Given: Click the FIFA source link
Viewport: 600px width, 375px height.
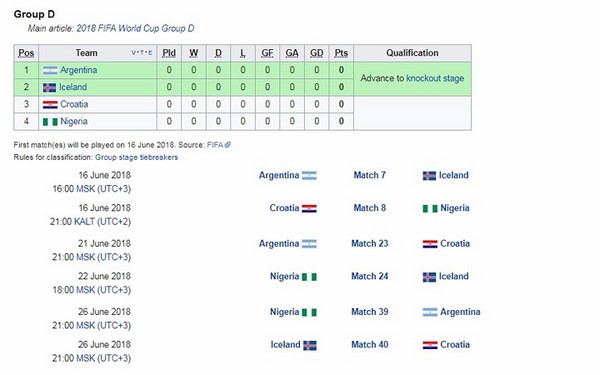Looking at the screenshot, I should click(215, 145).
